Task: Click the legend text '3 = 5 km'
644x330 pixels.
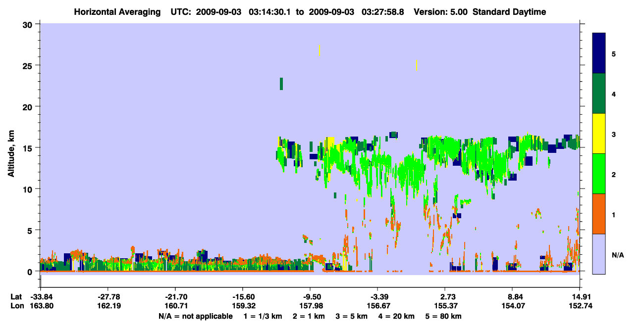Action: tap(352, 316)
